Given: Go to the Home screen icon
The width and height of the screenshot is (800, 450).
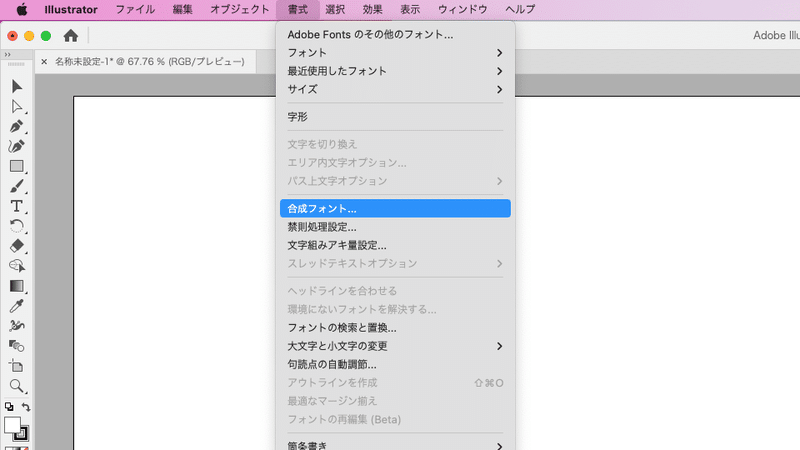Looking at the screenshot, I should click(x=71, y=36).
